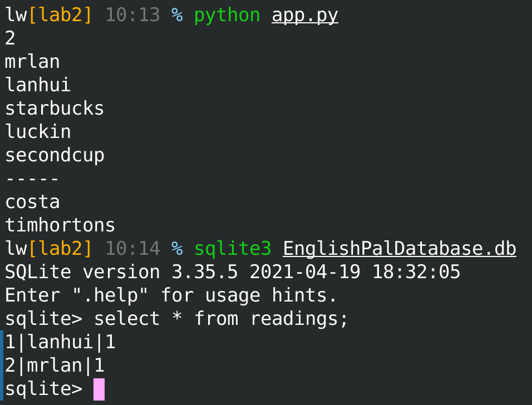Image resolution: width=532 pixels, height=405 pixels.
Task: Click the 'select * from readings;' query
Action: click(x=221, y=319)
